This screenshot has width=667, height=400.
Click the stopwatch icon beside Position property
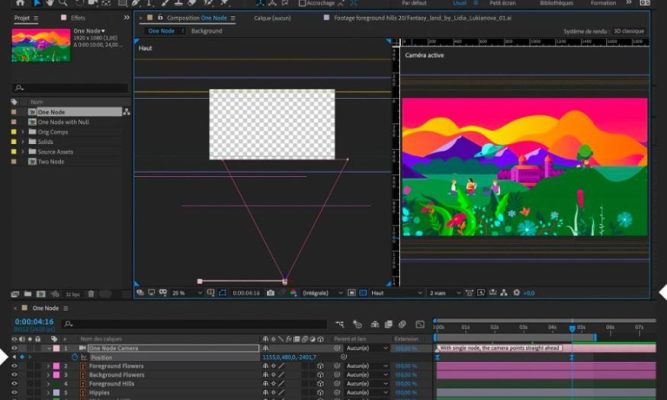(74, 357)
